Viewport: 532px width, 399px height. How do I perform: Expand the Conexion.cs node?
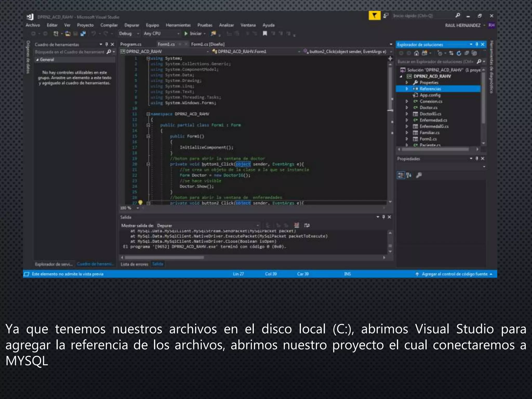point(407,101)
